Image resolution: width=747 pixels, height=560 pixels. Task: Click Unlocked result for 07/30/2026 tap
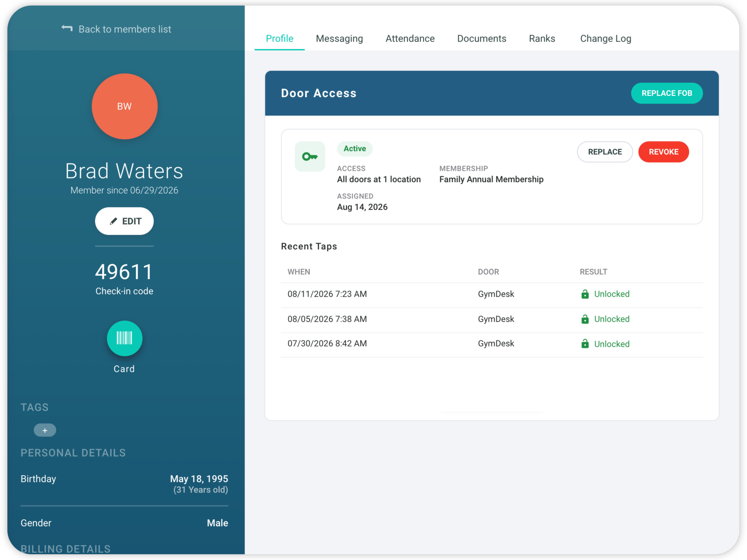tap(612, 344)
